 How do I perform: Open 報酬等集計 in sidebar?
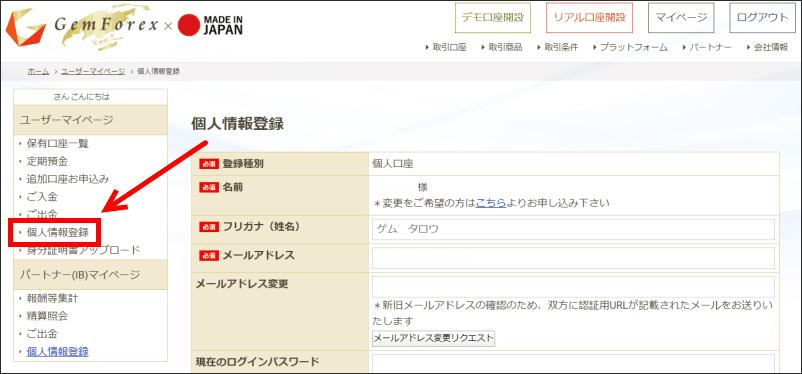52,298
